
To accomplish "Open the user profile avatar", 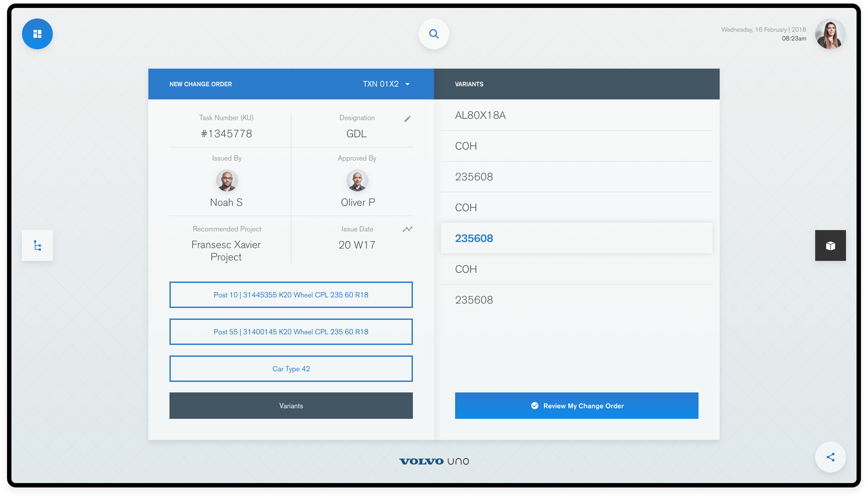I will 830,34.
